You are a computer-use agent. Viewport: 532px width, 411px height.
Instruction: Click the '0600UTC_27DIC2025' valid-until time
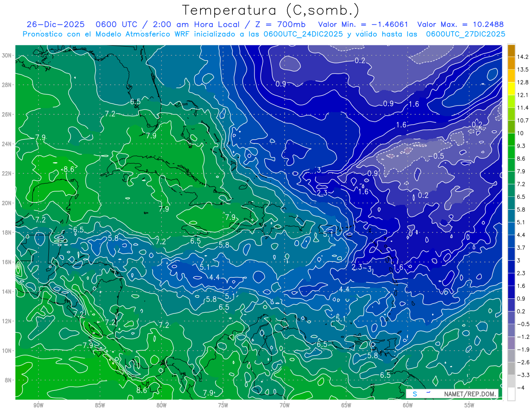pyautogui.click(x=465, y=34)
